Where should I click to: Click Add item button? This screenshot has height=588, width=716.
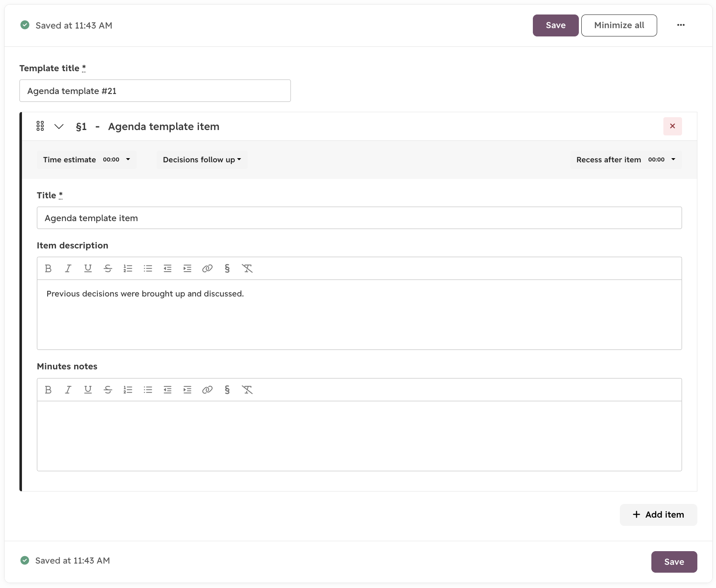658,515
